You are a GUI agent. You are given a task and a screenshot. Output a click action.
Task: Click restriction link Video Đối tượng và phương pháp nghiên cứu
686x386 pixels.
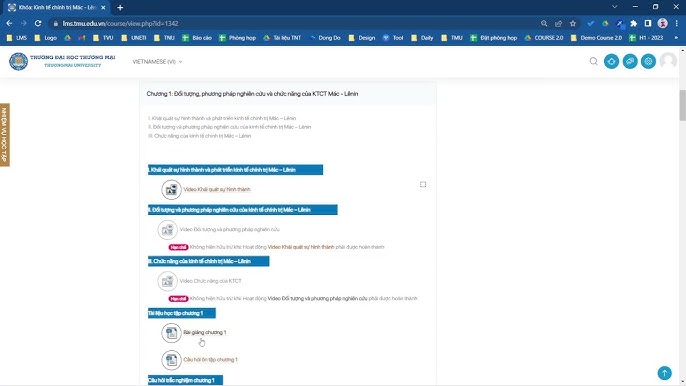[317, 298]
